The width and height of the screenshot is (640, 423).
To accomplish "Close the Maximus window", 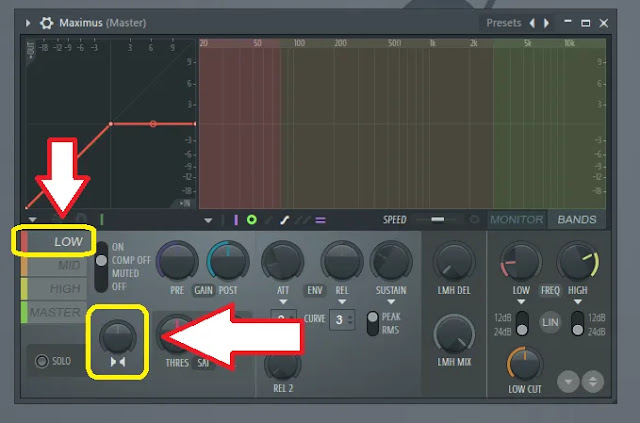I will (x=604, y=23).
